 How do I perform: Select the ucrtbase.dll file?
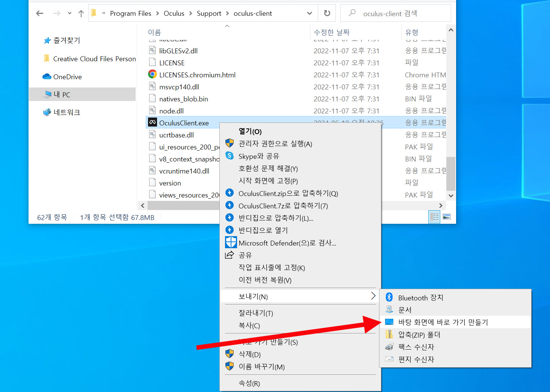click(x=177, y=135)
